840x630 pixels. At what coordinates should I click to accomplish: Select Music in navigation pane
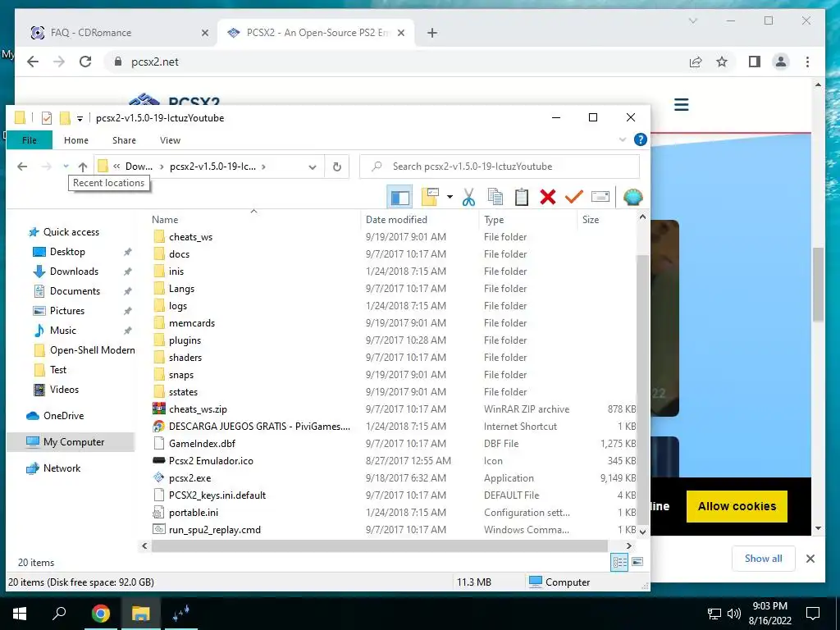tap(62, 331)
